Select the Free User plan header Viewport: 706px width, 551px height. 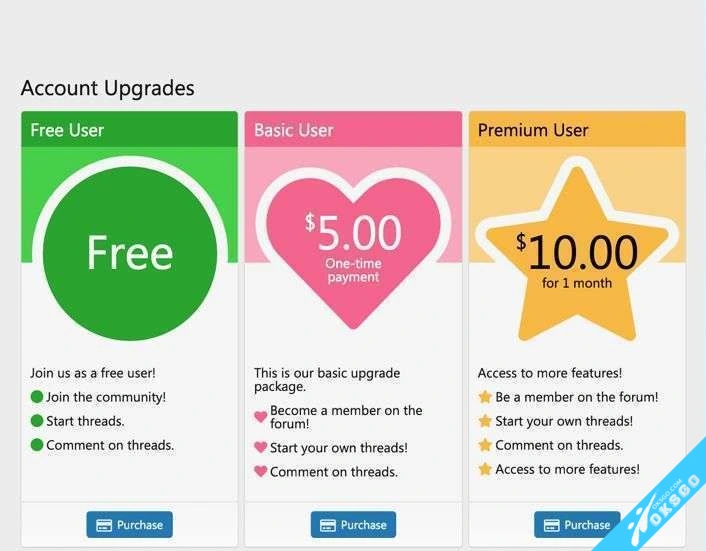pyautogui.click(x=129, y=130)
